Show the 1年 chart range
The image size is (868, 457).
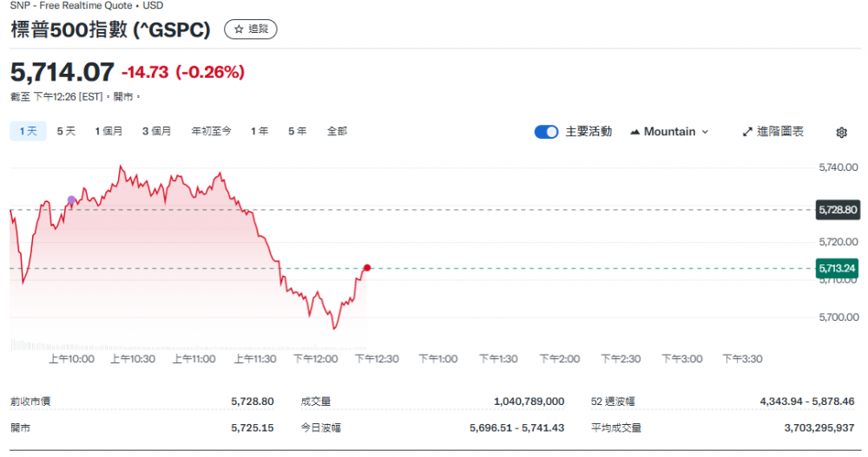point(259,132)
